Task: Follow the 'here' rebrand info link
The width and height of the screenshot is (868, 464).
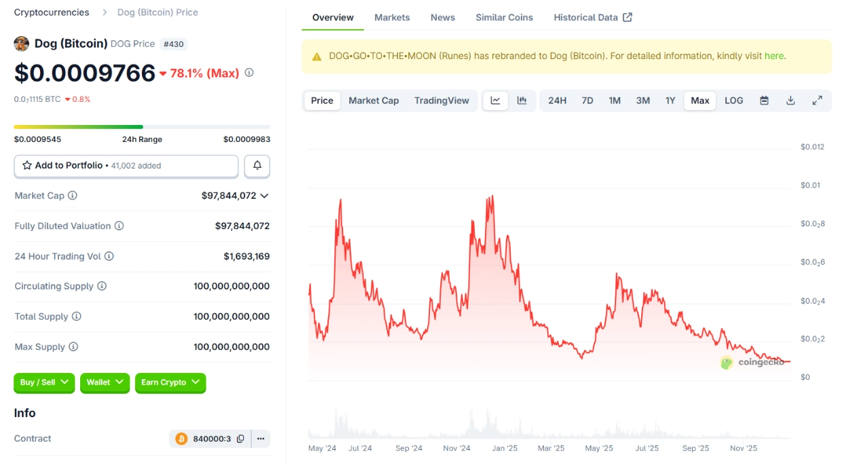Action: [x=774, y=56]
